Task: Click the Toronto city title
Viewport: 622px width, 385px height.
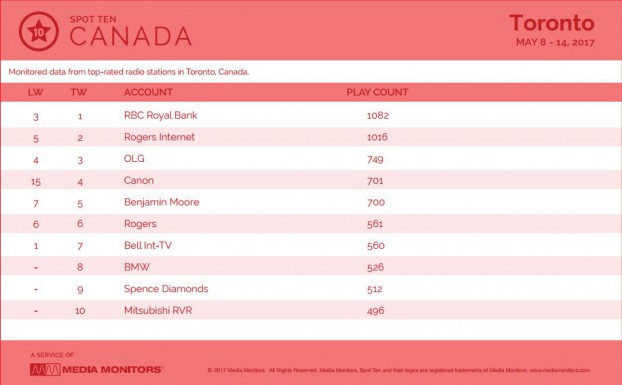Action: pos(552,23)
